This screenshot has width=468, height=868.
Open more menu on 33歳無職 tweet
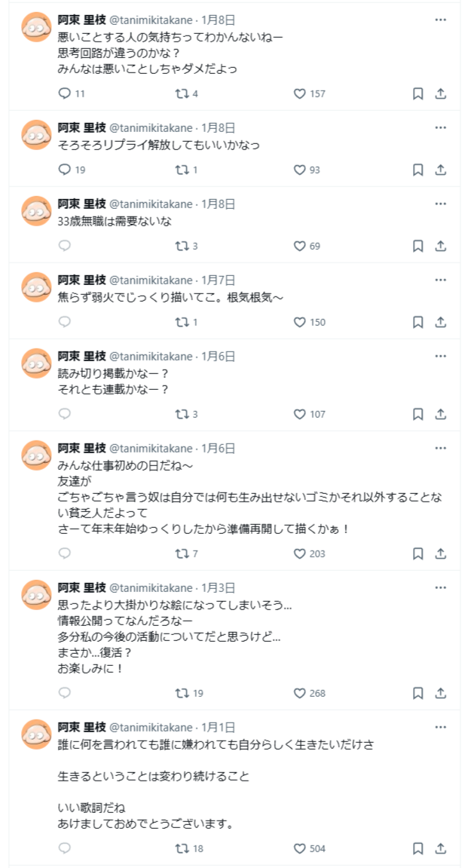click(x=441, y=204)
